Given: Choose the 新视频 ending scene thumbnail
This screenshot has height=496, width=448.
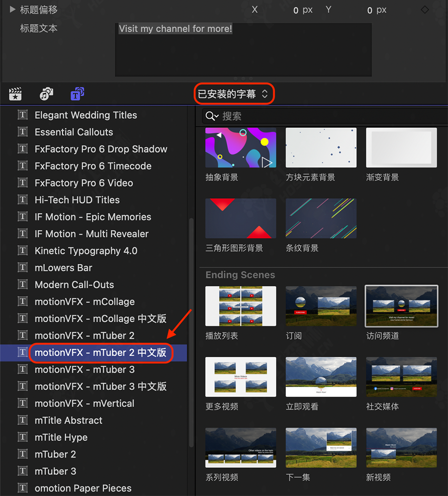Looking at the screenshot, I should [401, 448].
